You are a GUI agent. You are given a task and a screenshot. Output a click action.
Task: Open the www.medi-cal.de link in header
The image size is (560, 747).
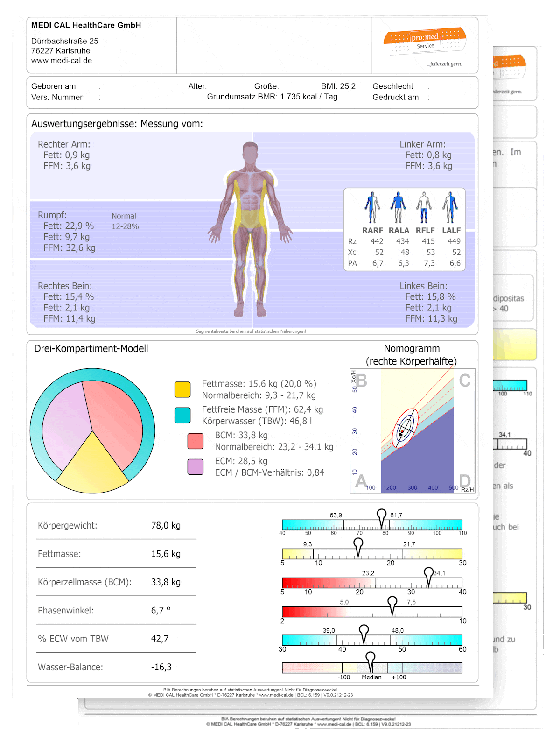(62, 60)
